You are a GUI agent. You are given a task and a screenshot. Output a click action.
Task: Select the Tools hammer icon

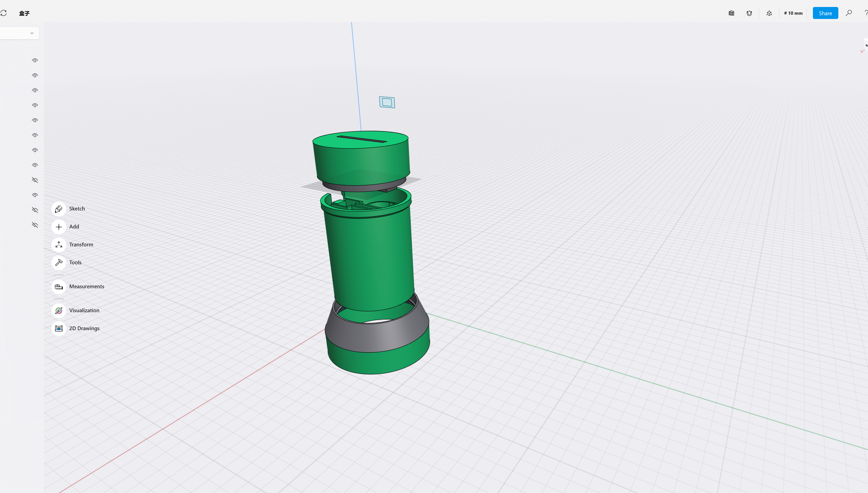(59, 262)
